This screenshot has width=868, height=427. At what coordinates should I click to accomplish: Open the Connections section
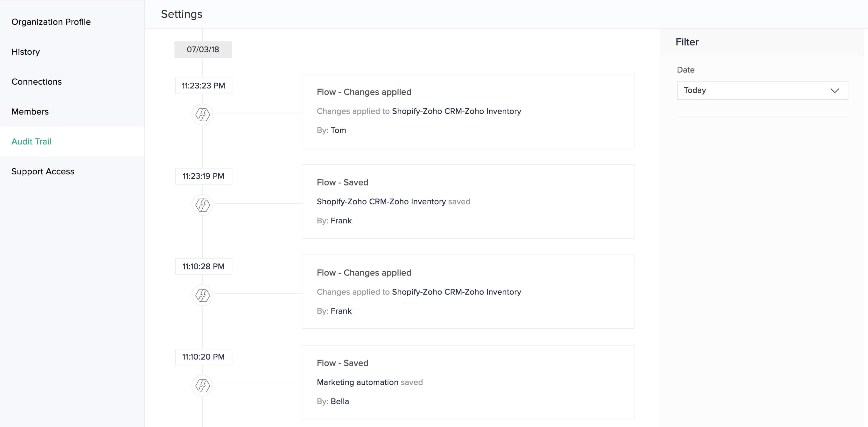point(36,81)
